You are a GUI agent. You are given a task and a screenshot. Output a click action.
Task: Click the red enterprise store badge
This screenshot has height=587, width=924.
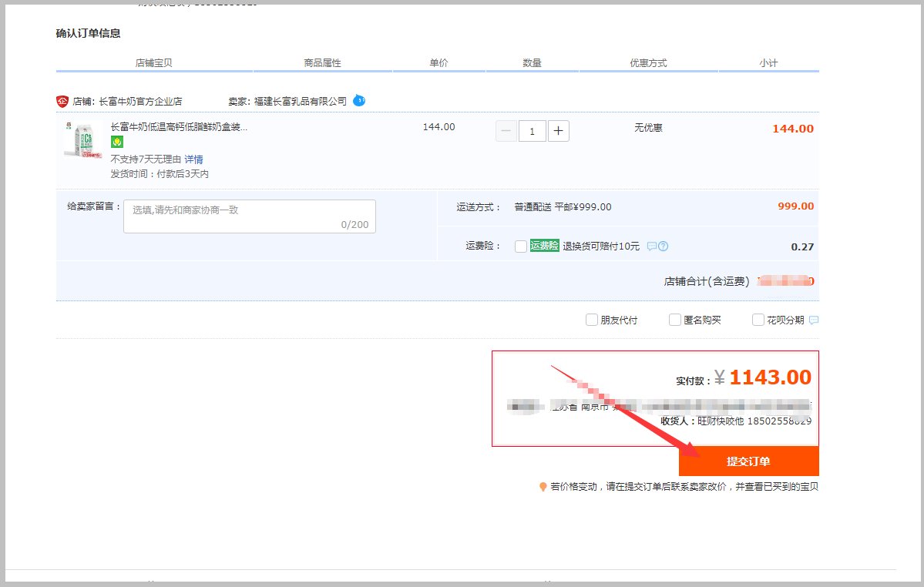(61, 100)
